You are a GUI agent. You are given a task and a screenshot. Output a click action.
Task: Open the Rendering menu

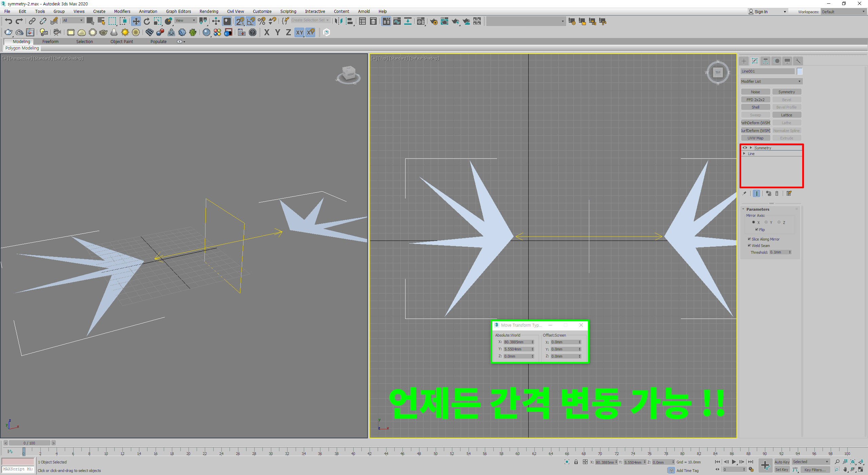click(209, 12)
